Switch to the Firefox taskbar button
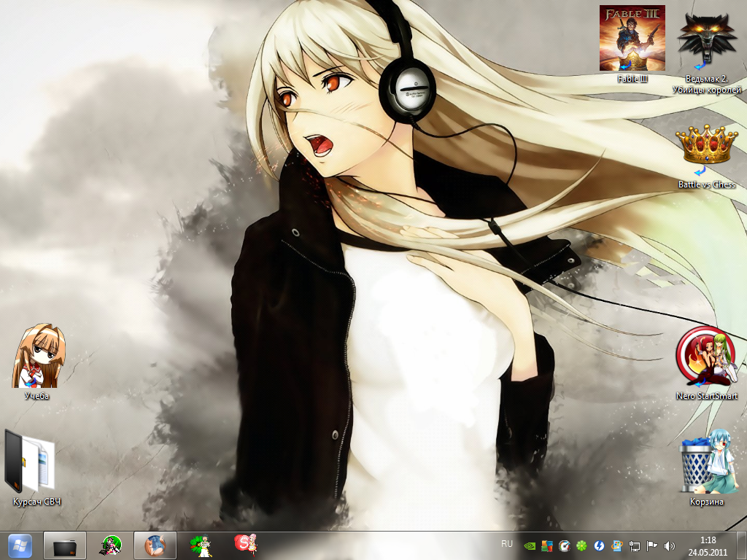 pos(155,545)
